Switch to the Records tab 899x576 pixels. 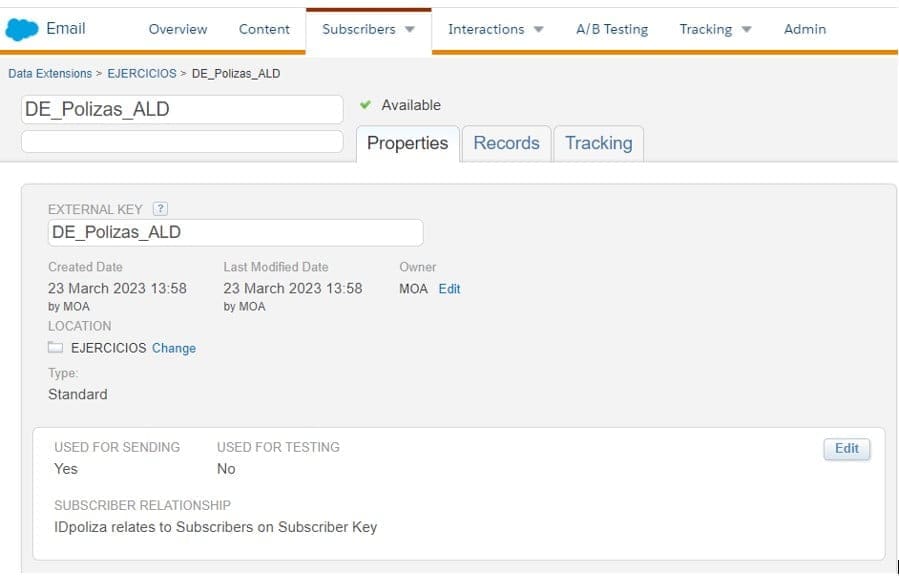(506, 143)
